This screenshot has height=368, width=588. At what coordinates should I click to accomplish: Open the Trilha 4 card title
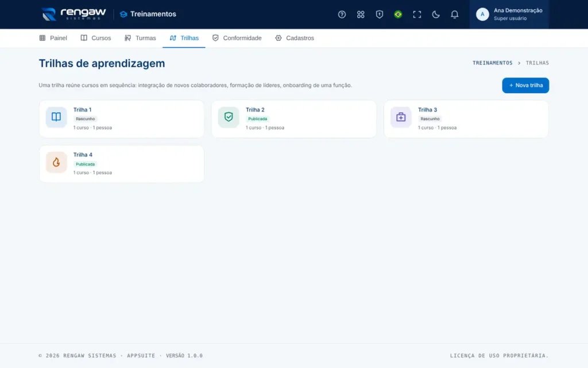point(83,155)
